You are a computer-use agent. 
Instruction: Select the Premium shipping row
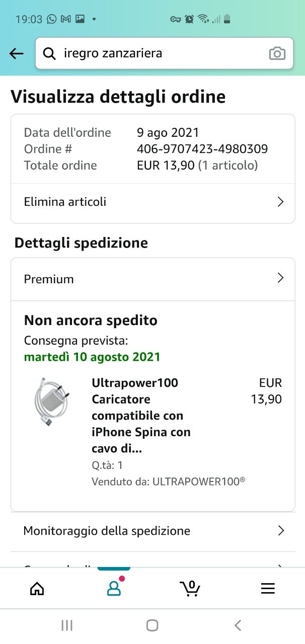click(x=152, y=279)
